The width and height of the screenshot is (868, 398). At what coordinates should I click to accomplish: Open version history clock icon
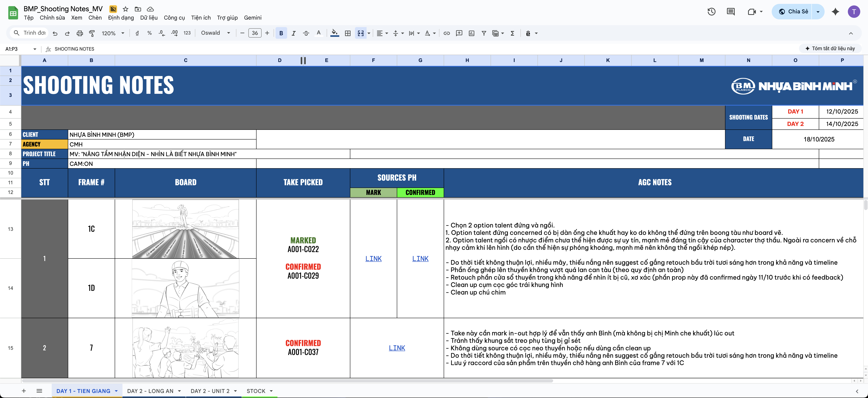coord(711,11)
